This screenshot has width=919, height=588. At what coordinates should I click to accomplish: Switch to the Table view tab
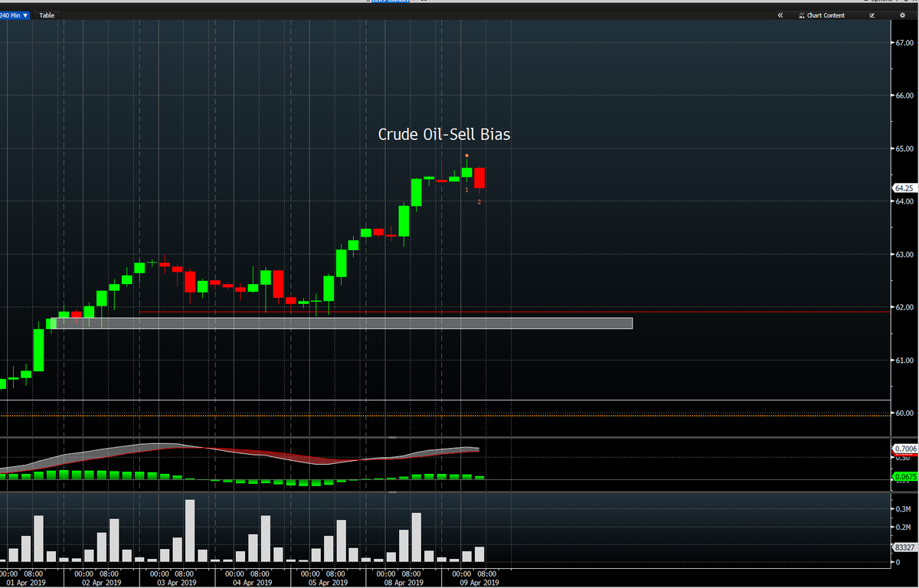pos(47,15)
